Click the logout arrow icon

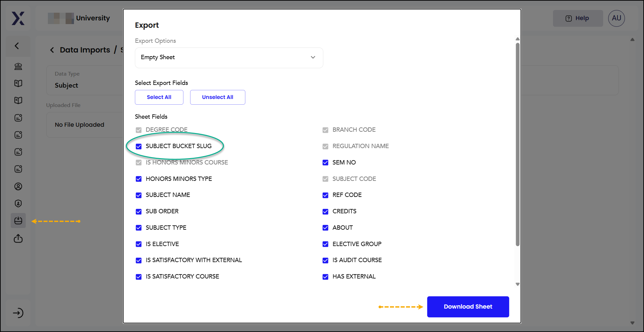(x=18, y=313)
